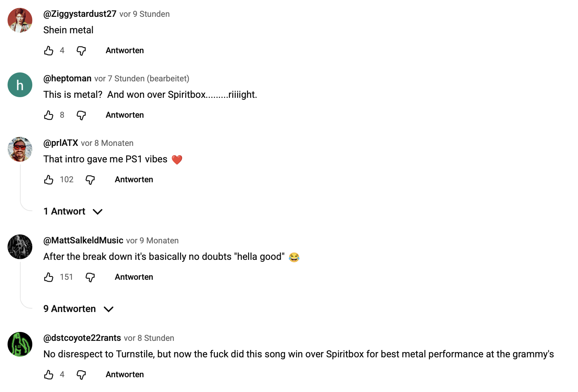The height and width of the screenshot is (392, 578).
Task: Like the @dstcoyote22rants comment
Action: 49,375
